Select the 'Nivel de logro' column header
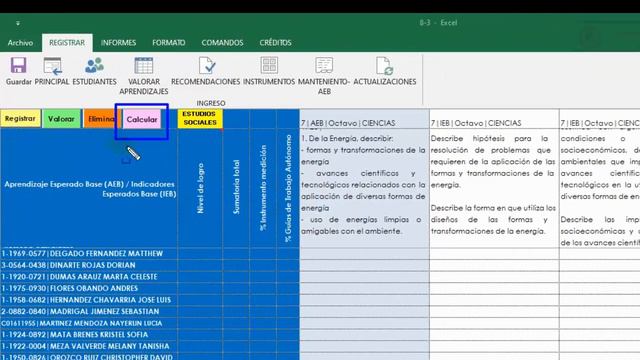Screen dimensions: 640x360 [x=200, y=188]
